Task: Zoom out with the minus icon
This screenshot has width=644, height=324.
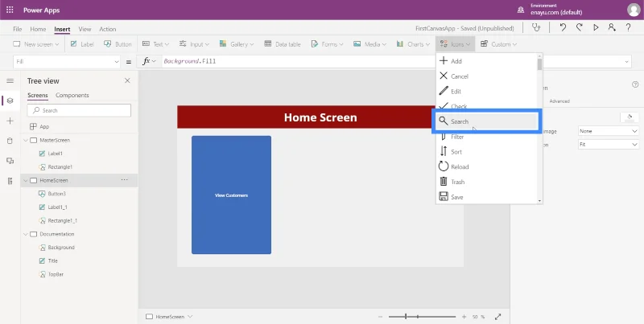Action: [380, 317]
